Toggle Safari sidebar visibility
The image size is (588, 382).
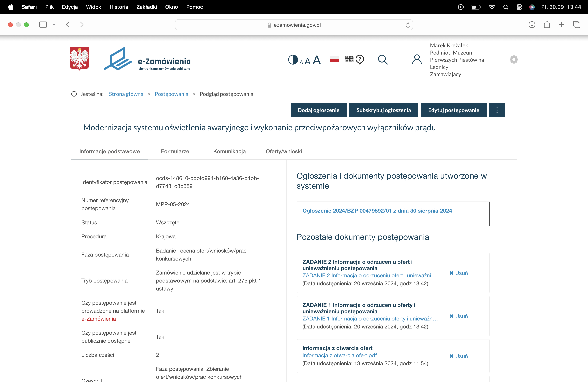click(43, 25)
